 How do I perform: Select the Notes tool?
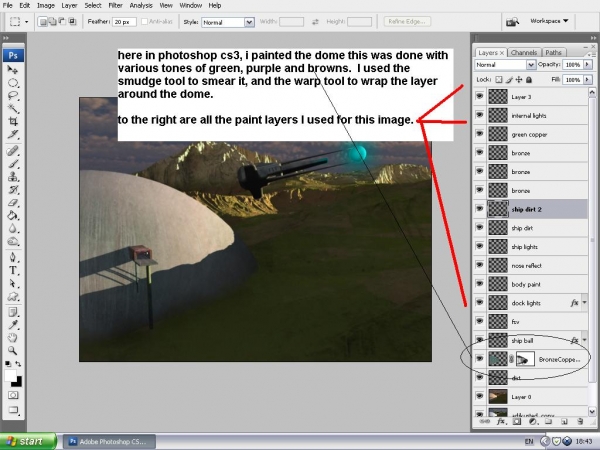tap(13, 312)
